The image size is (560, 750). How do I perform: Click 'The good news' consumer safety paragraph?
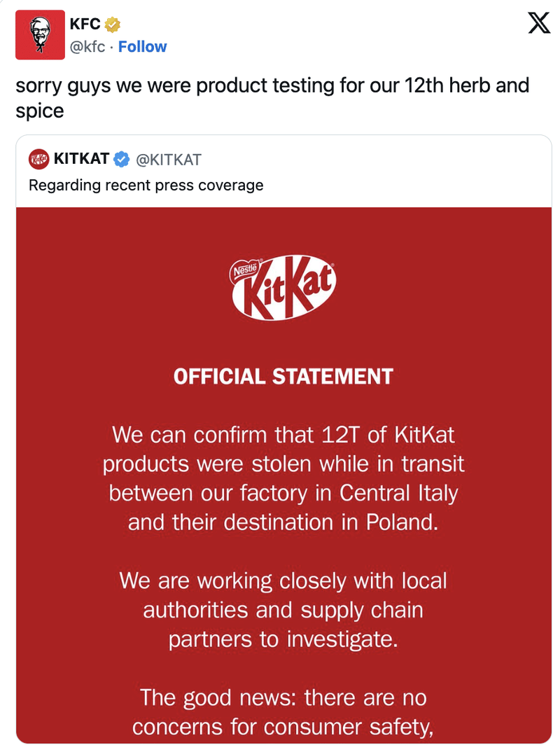(x=283, y=712)
